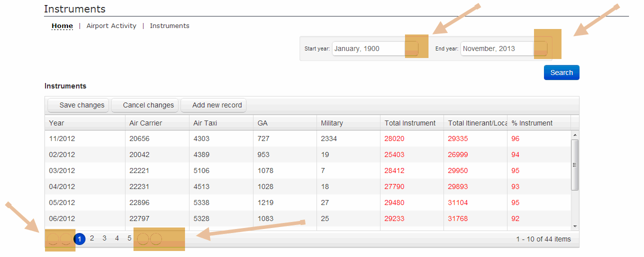The height and width of the screenshot is (257, 644).
Task: Go to the first page of results
Action: coord(53,239)
